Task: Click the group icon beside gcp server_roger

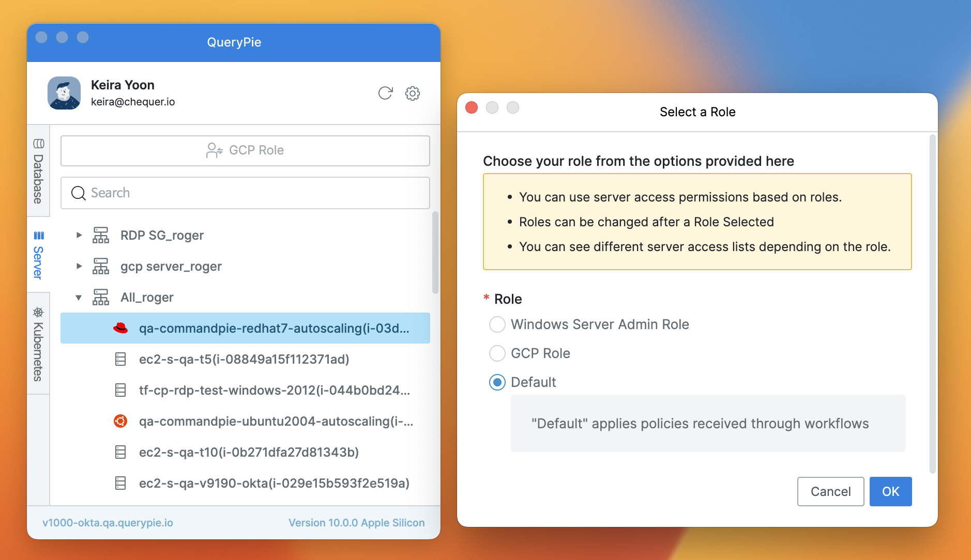Action: (101, 266)
